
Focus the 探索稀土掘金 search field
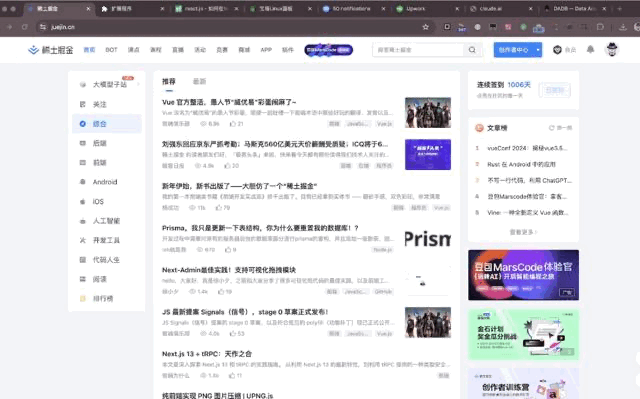418,50
